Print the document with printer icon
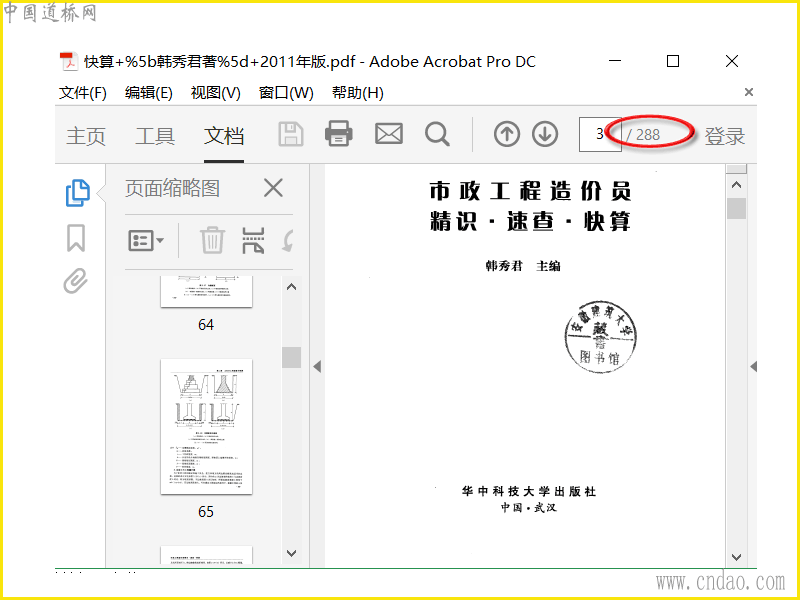The height and width of the screenshot is (600, 800). tap(339, 134)
